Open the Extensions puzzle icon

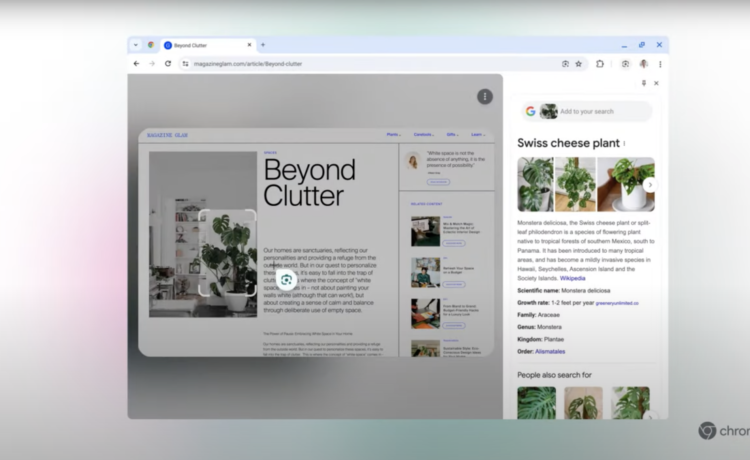coord(600,64)
